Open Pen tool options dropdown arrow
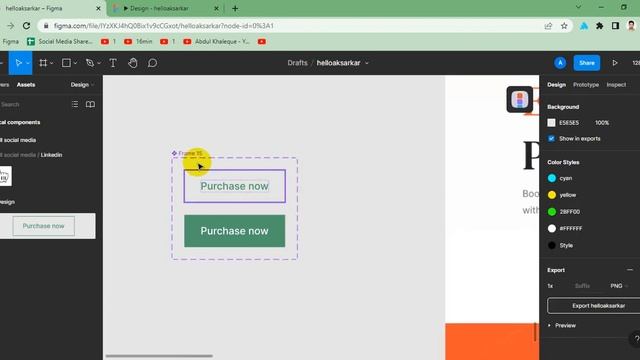This screenshot has height=360, width=640. click(99, 63)
